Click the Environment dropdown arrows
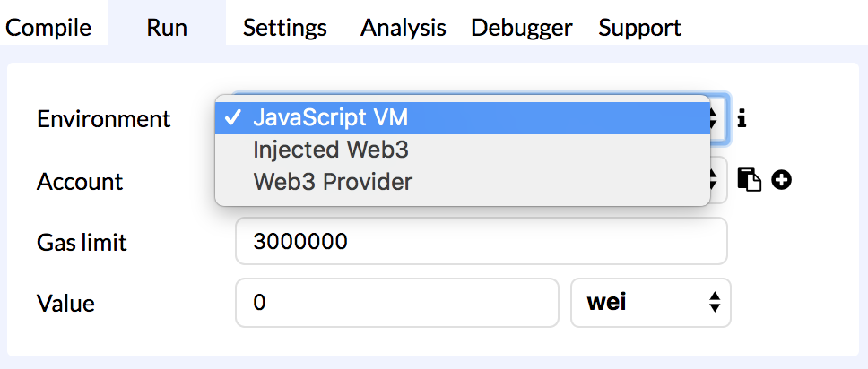This screenshot has width=868, height=369. click(x=716, y=117)
